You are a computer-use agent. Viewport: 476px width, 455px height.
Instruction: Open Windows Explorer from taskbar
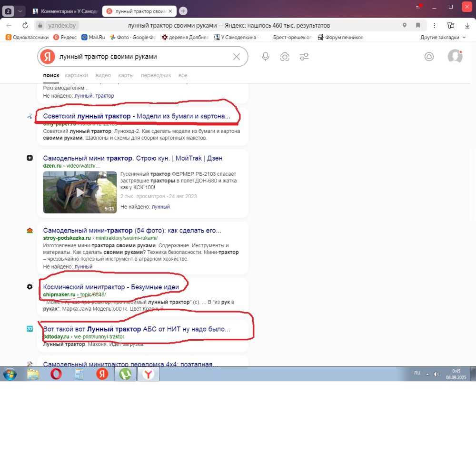click(x=33, y=374)
